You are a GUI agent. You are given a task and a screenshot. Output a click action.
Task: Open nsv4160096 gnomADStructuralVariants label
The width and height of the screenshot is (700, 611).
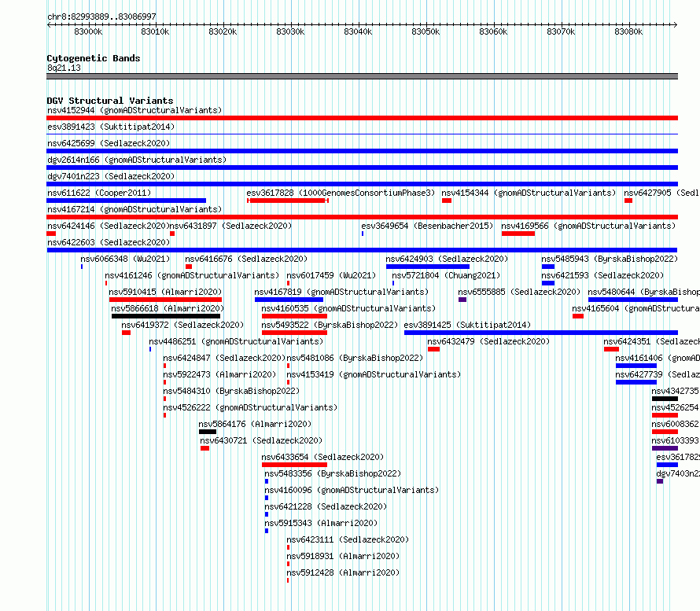(x=352, y=490)
